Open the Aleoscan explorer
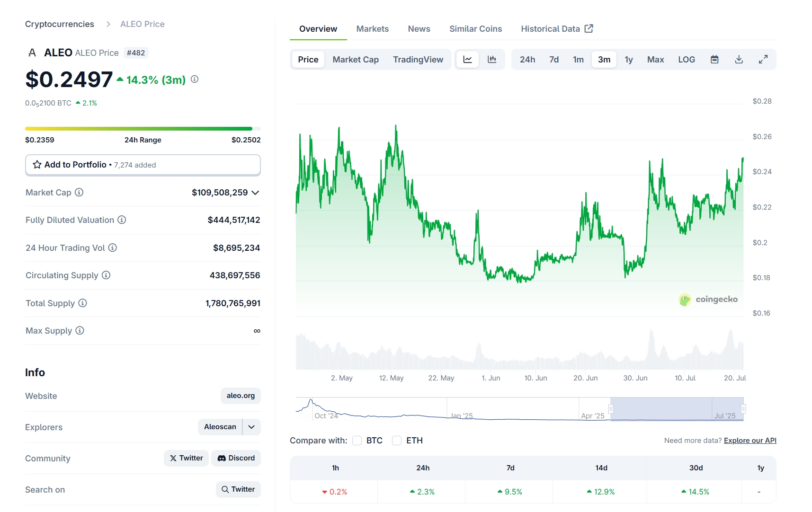 pos(220,427)
